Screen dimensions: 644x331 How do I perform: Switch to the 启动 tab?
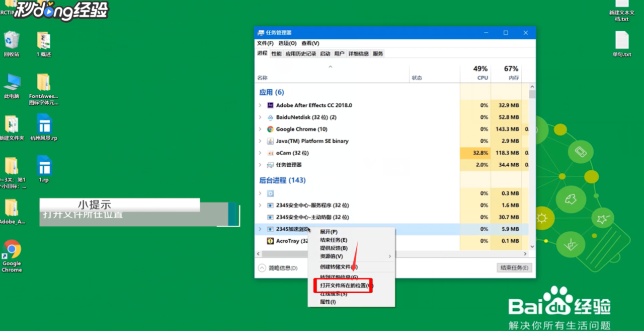[325, 53]
